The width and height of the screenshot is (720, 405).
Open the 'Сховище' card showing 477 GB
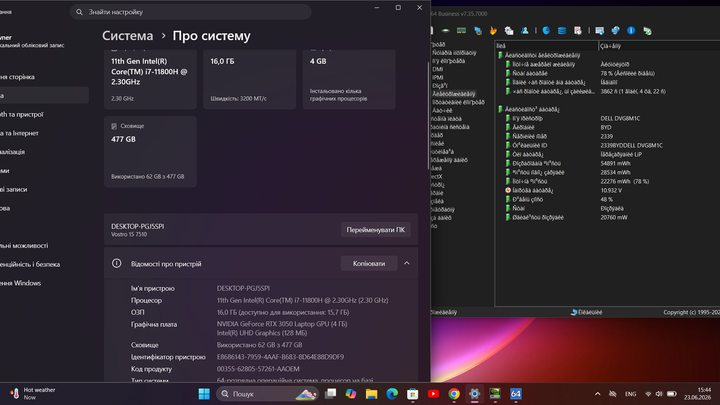150,152
